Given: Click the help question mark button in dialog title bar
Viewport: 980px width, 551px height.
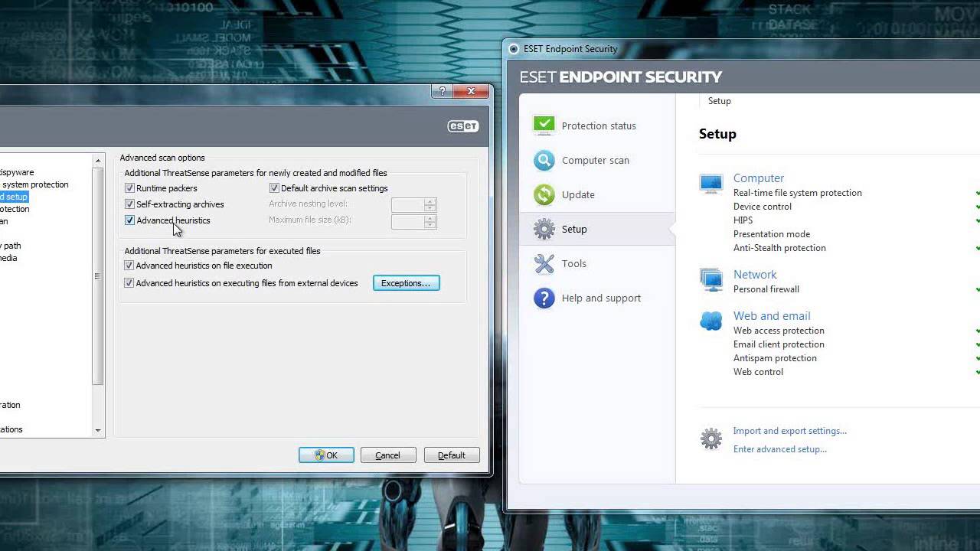Looking at the screenshot, I should point(442,91).
